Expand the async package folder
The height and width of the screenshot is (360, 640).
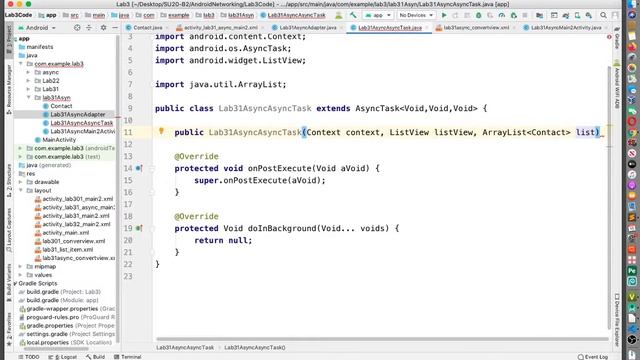(29, 72)
